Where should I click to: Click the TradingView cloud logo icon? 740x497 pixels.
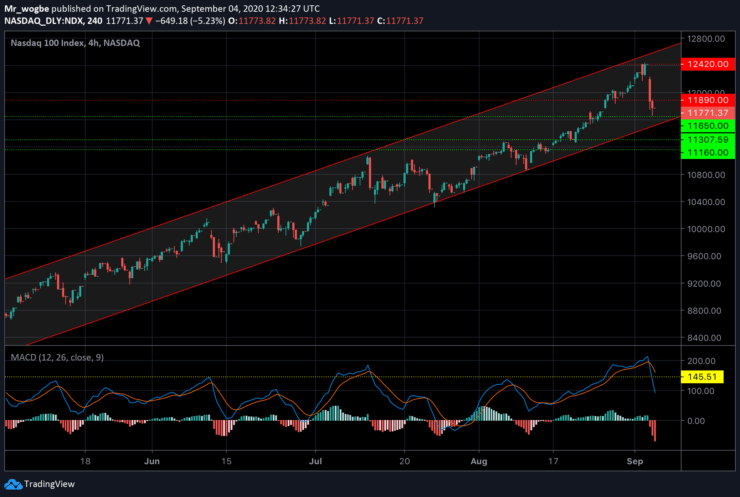[x=13, y=484]
